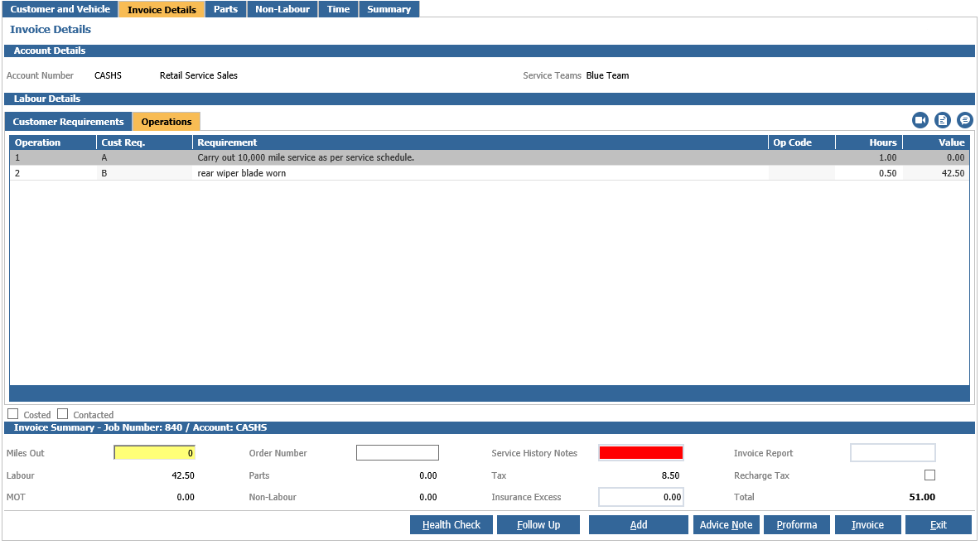This screenshot has width=980, height=545.
Task: Click the video camera icon
Action: [x=920, y=120]
